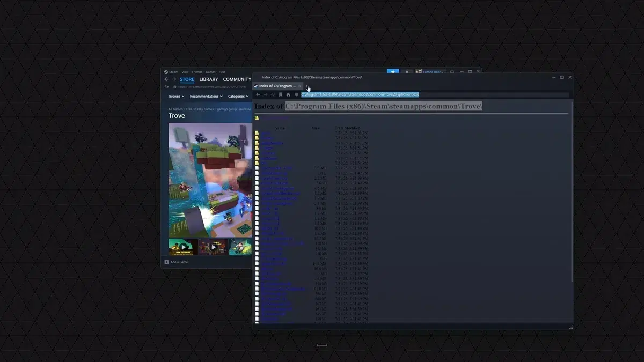Play the first Trove trailer thumbnail
644x362 pixels.
[183, 247]
